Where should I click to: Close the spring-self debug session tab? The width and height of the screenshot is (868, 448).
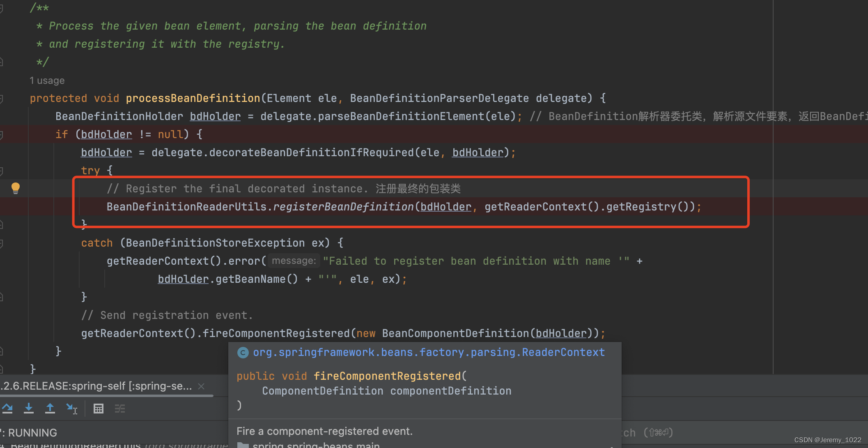click(201, 386)
